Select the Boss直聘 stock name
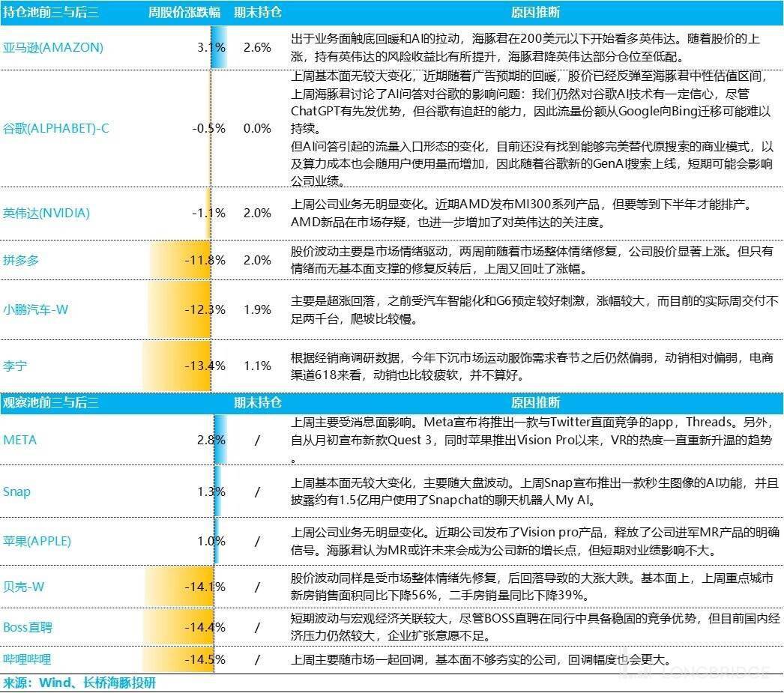784x693 pixels. point(28,627)
